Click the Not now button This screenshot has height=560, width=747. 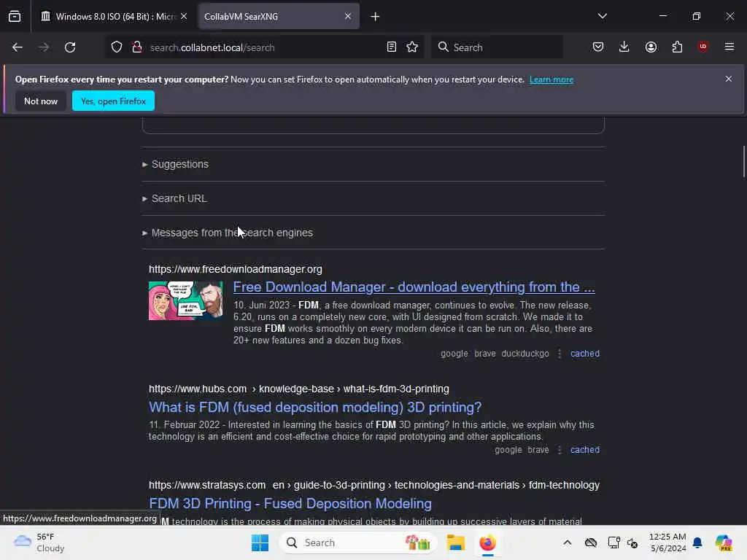click(x=41, y=101)
